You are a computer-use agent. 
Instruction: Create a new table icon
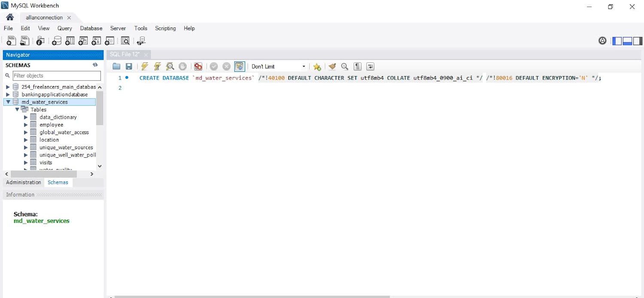coord(70,41)
